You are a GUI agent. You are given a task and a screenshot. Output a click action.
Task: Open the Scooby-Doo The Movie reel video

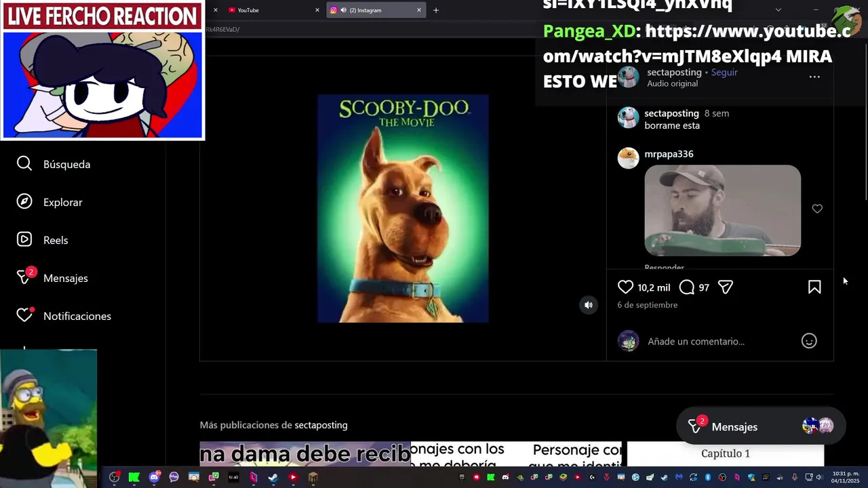point(403,208)
